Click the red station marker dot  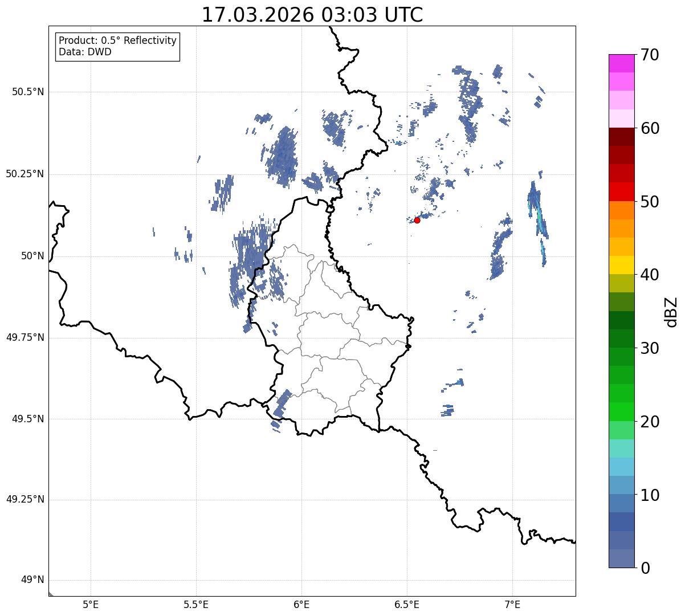(417, 220)
